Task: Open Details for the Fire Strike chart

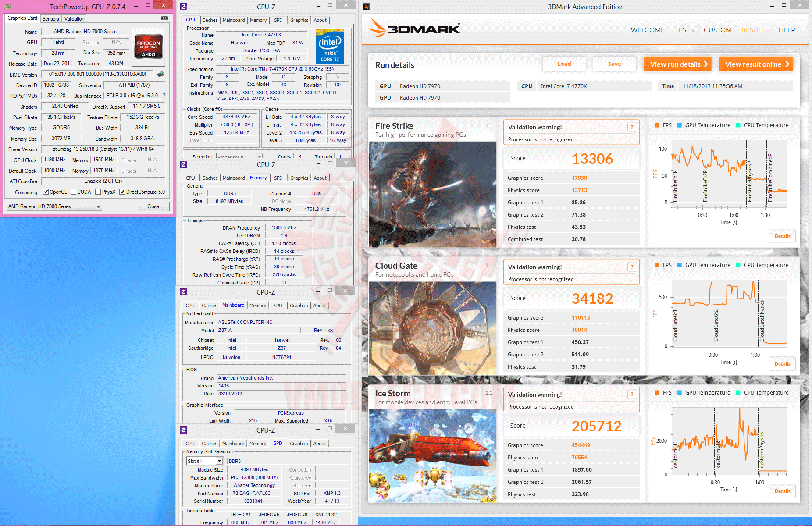Action: coord(782,236)
